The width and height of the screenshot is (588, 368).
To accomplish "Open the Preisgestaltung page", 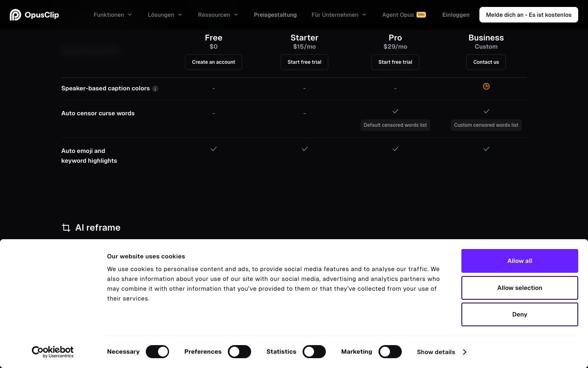I will (275, 15).
